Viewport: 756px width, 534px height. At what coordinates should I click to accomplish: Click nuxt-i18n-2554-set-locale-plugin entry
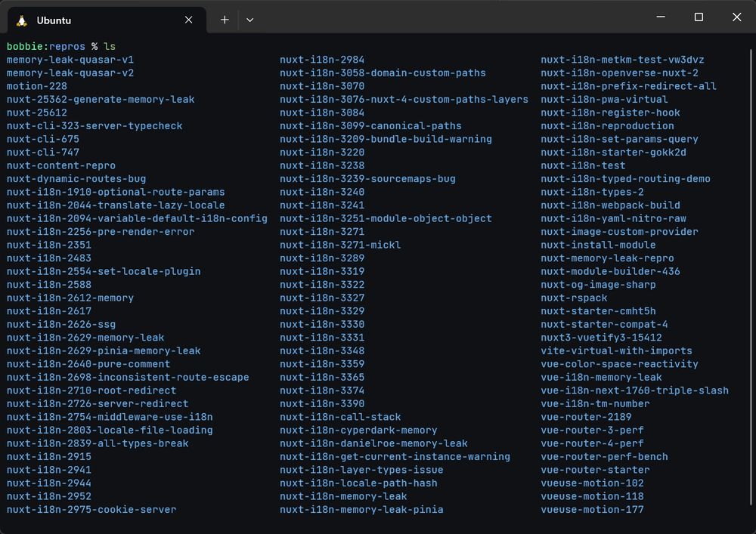coord(104,272)
